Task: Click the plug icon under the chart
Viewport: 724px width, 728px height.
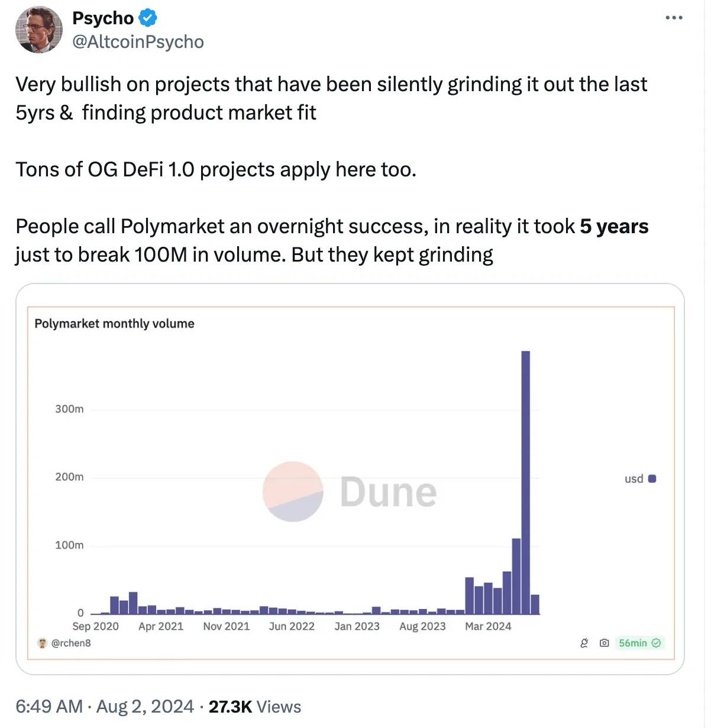Action: tap(584, 643)
